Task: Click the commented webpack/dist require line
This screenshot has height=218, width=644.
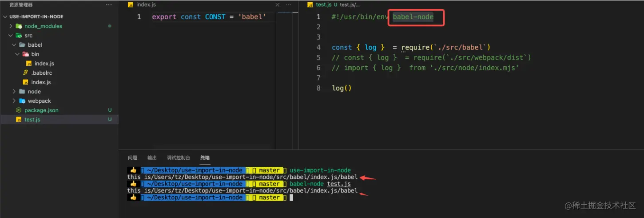Action: click(431, 57)
